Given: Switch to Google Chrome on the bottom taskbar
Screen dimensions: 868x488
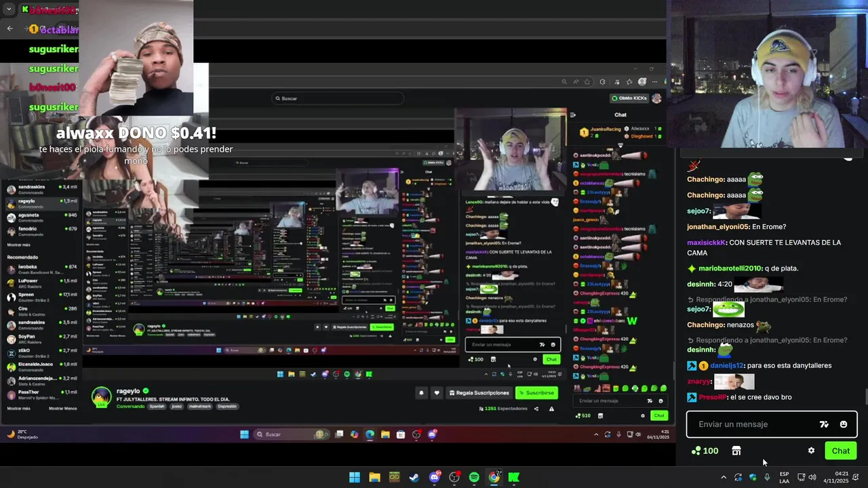Looking at the screenshot, I should (494, 477).
